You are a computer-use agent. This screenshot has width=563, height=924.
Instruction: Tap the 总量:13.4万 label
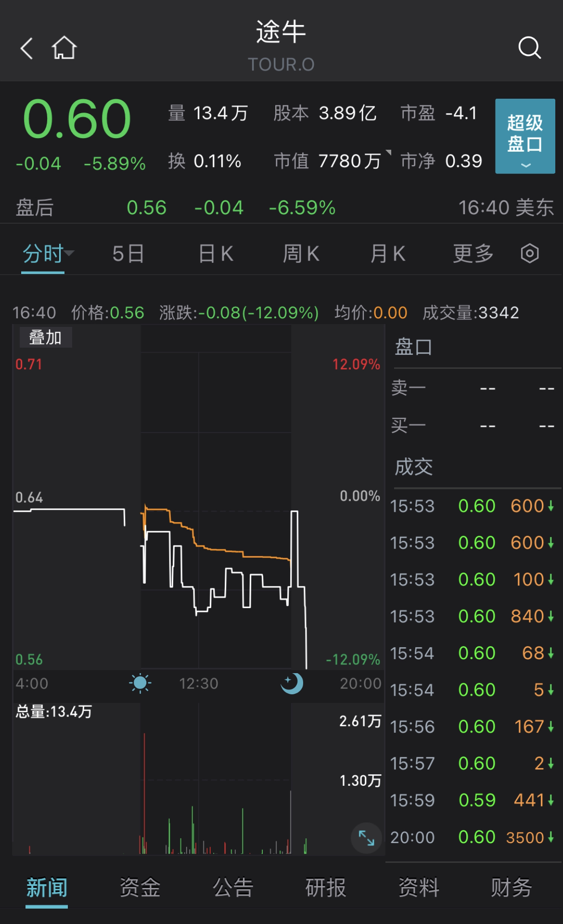[x=53, y=711]
